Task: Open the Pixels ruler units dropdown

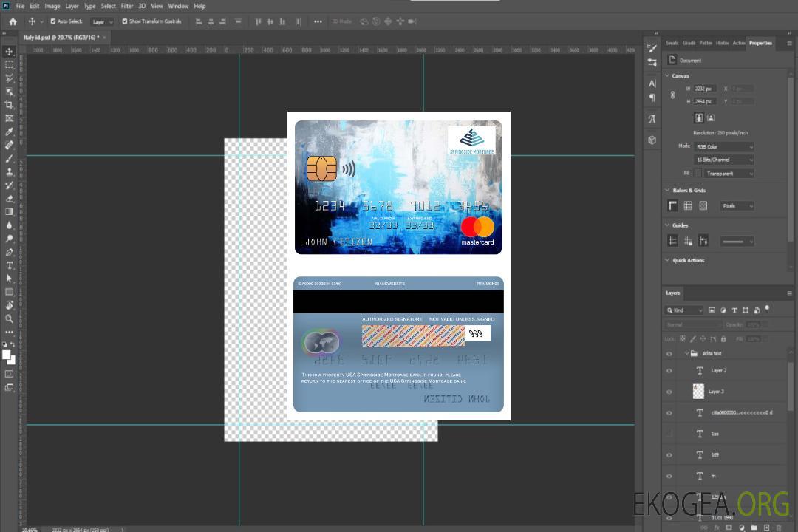Action: (x=737, y=206)
